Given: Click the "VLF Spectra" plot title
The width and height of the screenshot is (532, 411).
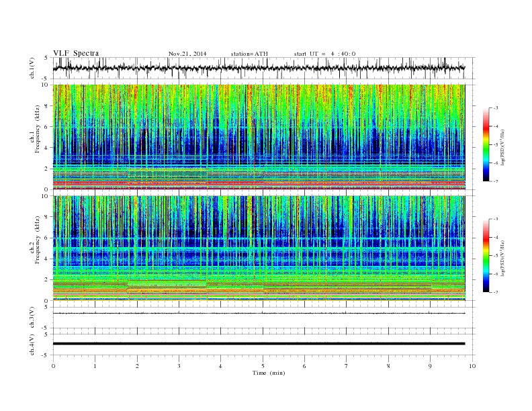Looking at the screenshot, I should tap(76, 53).
